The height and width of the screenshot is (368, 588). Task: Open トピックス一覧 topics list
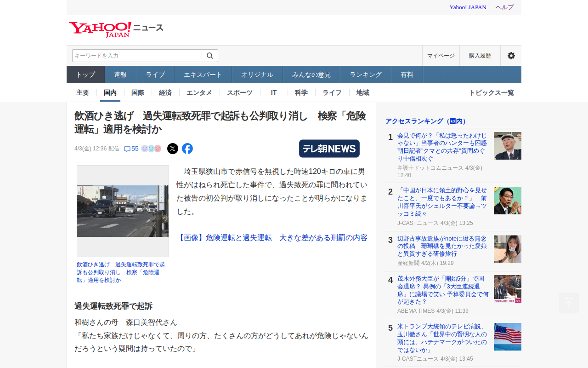(492, 92)
